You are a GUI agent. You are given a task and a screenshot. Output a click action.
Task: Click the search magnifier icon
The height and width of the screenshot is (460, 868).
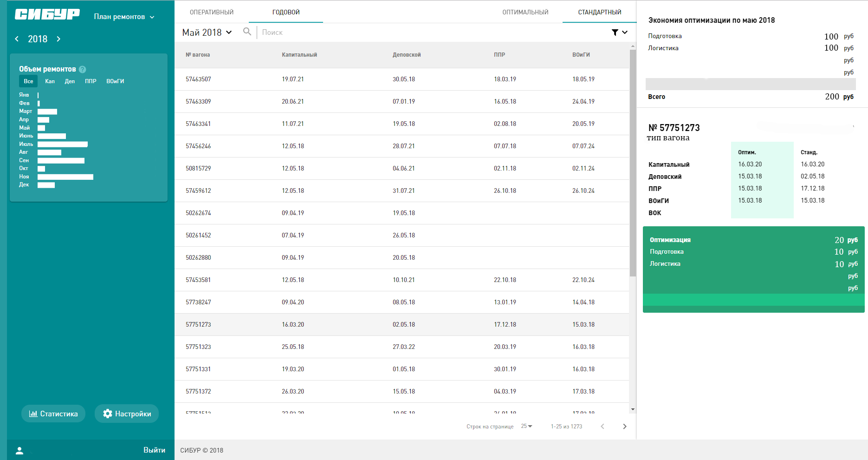pyautogui.click(x=247, y=32)
